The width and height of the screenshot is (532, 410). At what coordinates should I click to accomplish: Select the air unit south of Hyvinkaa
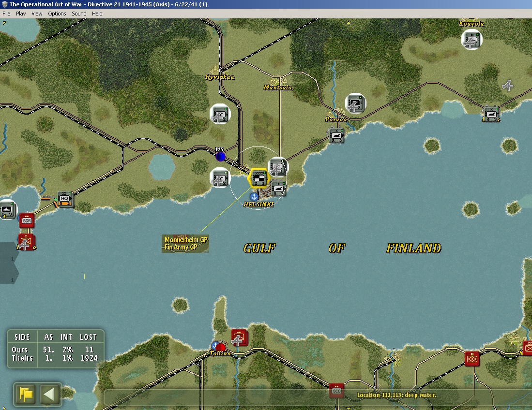coord(220,114)
